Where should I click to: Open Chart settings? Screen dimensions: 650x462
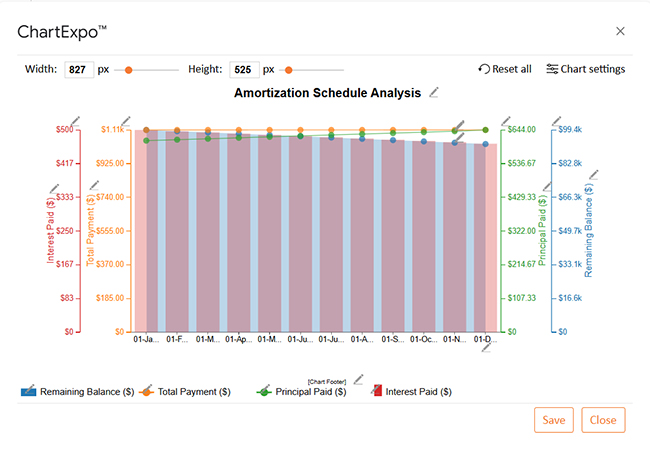tap(585, 69)
